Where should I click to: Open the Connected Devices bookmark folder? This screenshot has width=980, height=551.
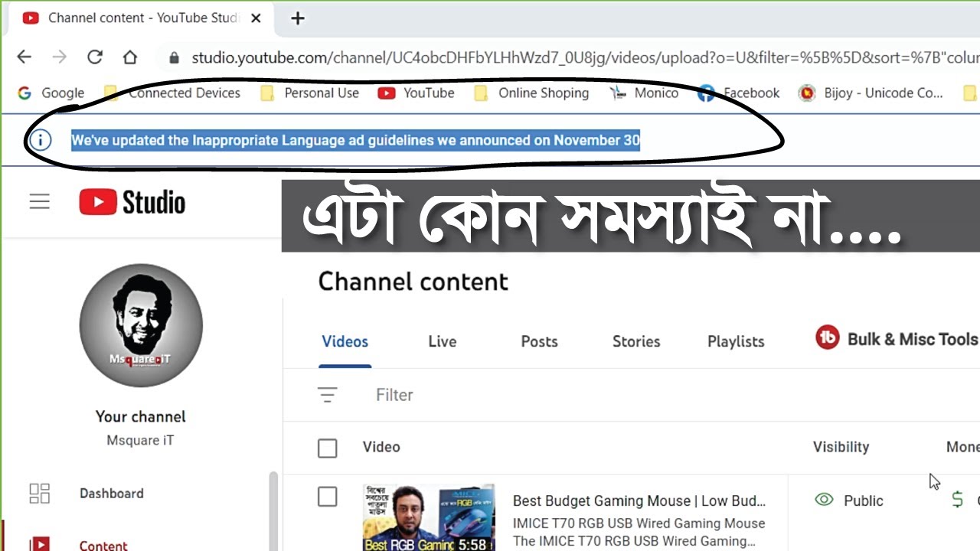(x=172, y=93)
